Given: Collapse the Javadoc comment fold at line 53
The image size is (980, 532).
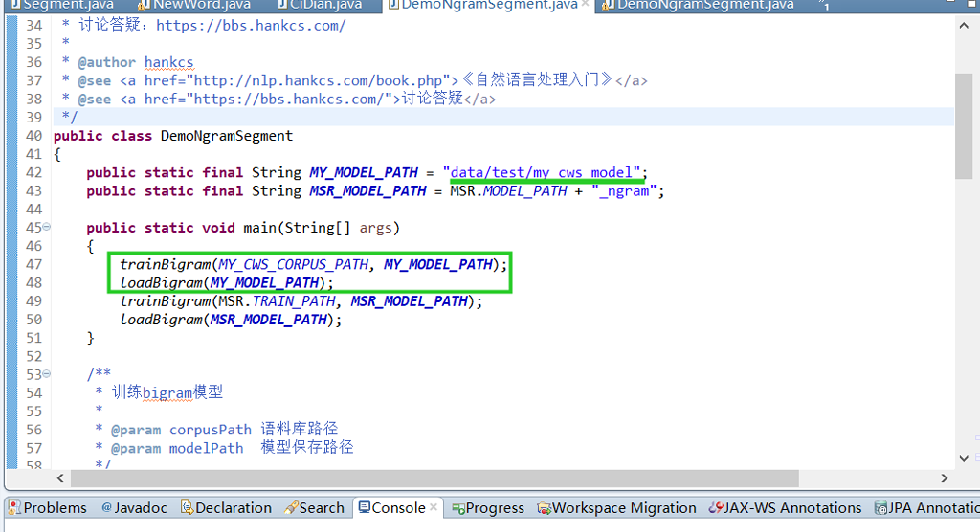Looking at the screenshot, I should point(48,374).
